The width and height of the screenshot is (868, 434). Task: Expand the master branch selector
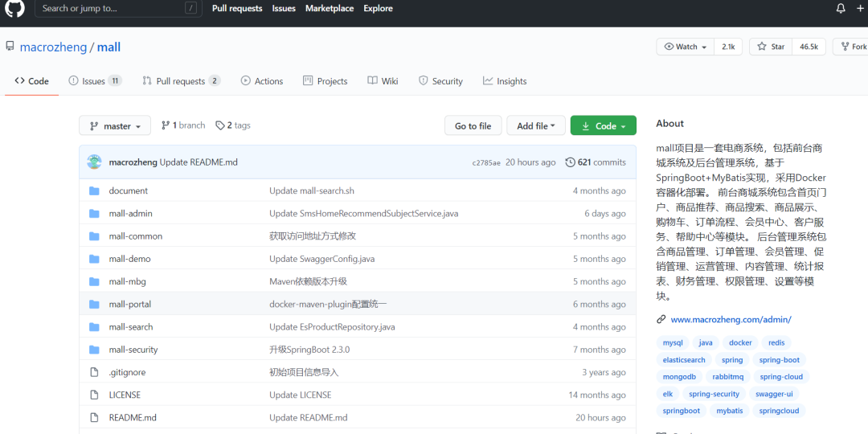click(x=115, y=125)
